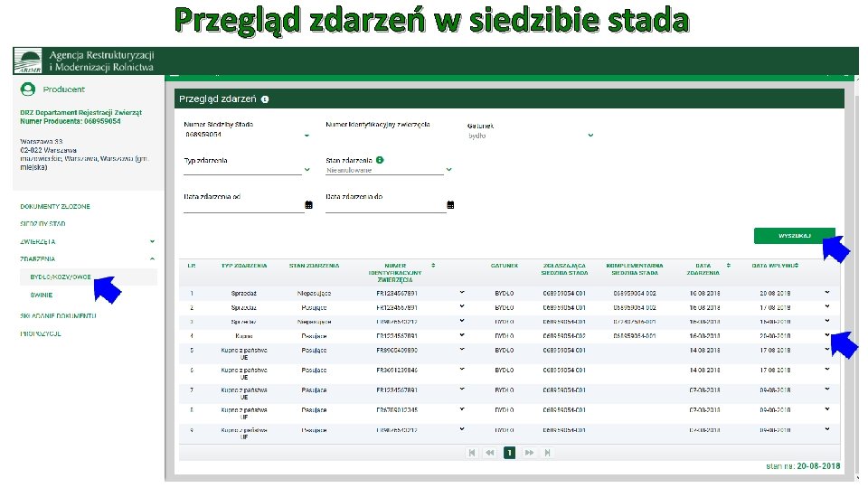Open Stan zdarzenia dropdown
868x488 pixels.
(x=449, y=170)
